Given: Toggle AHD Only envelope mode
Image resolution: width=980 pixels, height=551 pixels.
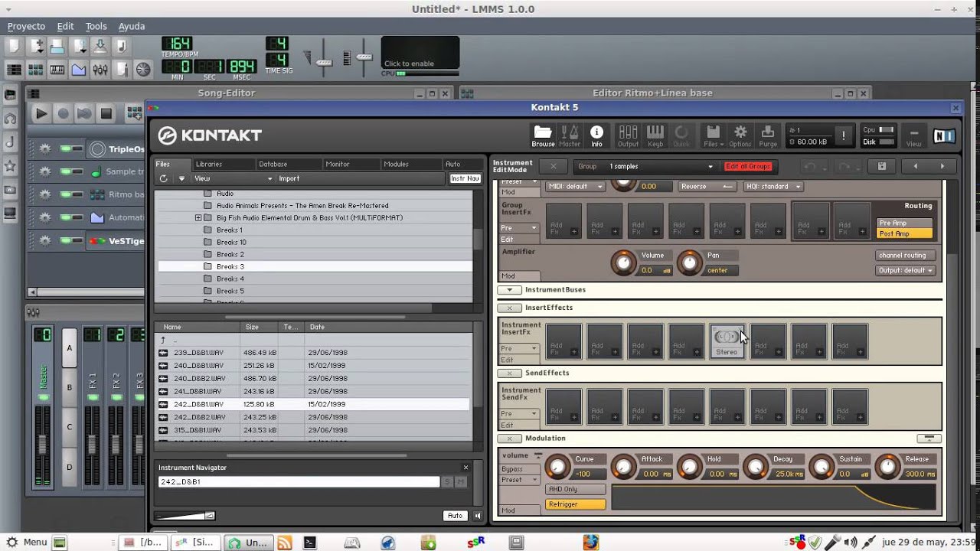Looking at the screenshot, I should tap(575, 489).
